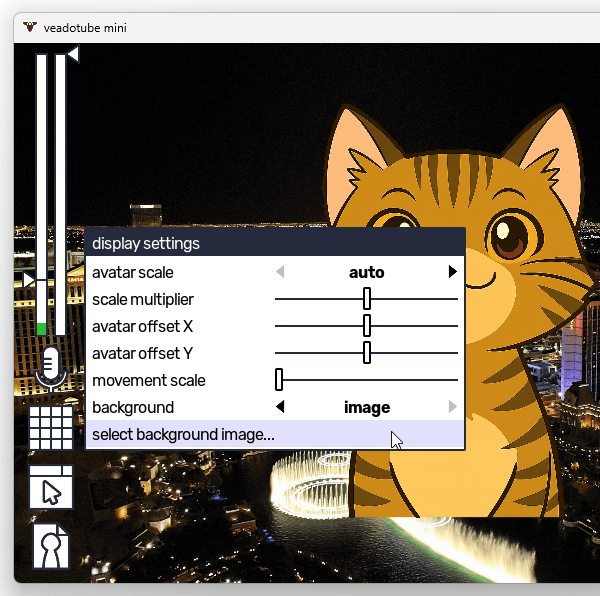Viewport: 600px width, 596px height.
Task: Click the cat avatar image
Action: tap(457, 310)
